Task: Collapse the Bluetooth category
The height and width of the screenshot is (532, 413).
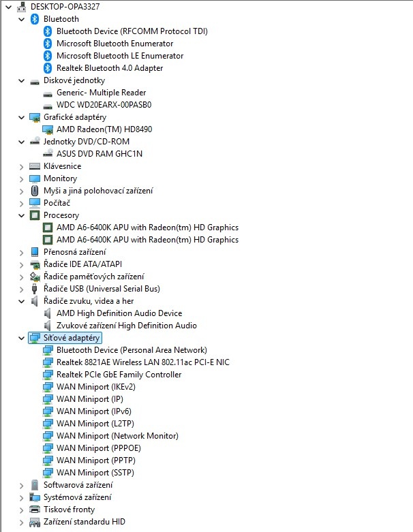Action: (21, 19)
